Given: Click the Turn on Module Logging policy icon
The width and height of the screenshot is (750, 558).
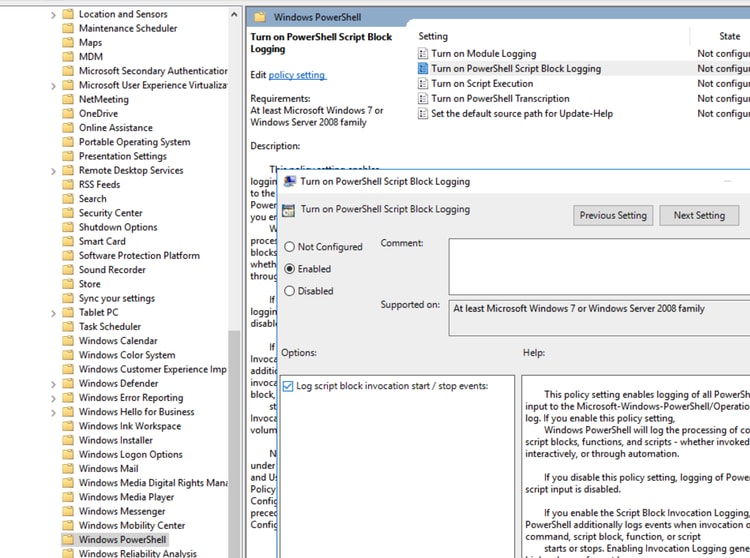Looking at the screenshot, I should (x=423, y=54).
